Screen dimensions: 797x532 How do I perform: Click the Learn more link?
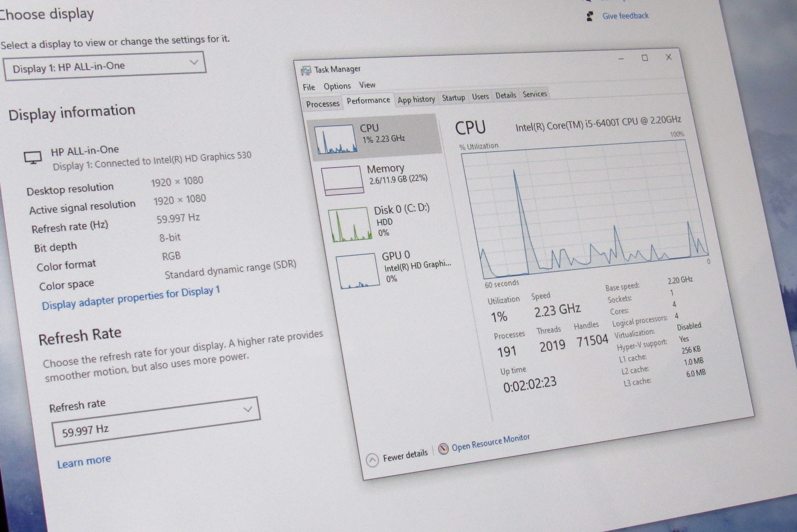click(84, 462)
